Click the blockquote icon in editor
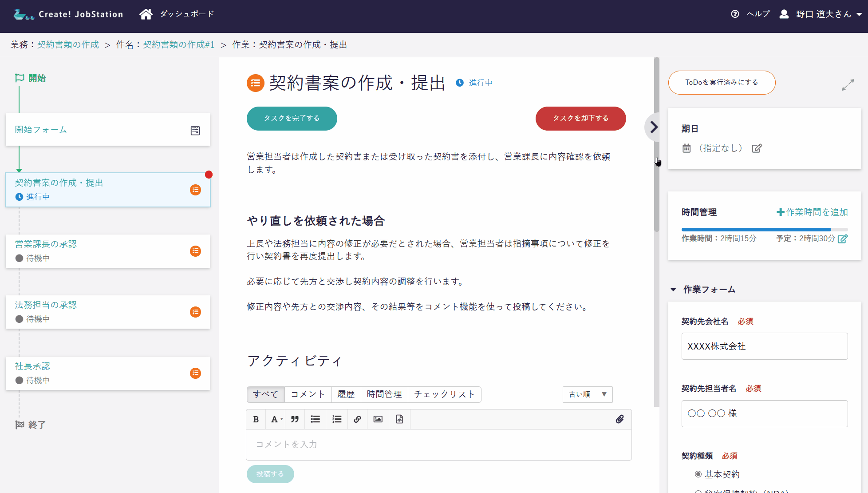This screenshot has height=493, width=868. [295, 419]
